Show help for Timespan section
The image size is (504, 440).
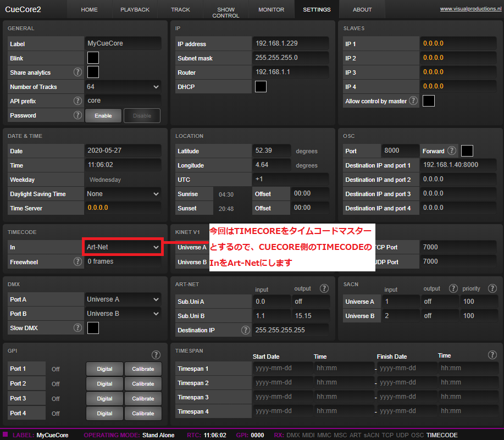coord(492,355)
